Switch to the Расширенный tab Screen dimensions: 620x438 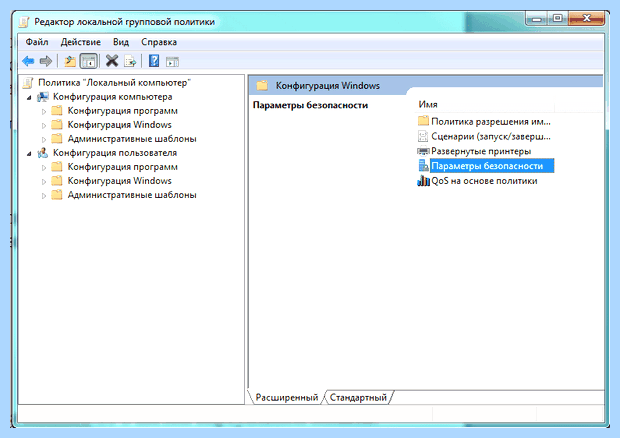tap(287, 397)
